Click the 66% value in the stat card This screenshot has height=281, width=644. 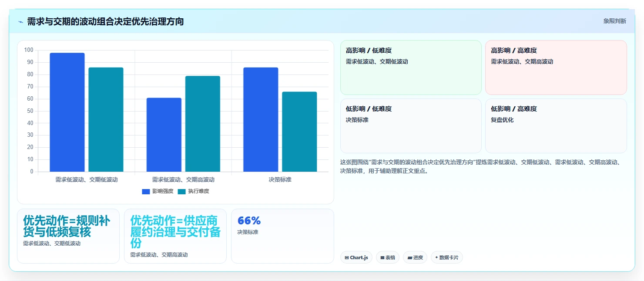[x=249, y=220]
